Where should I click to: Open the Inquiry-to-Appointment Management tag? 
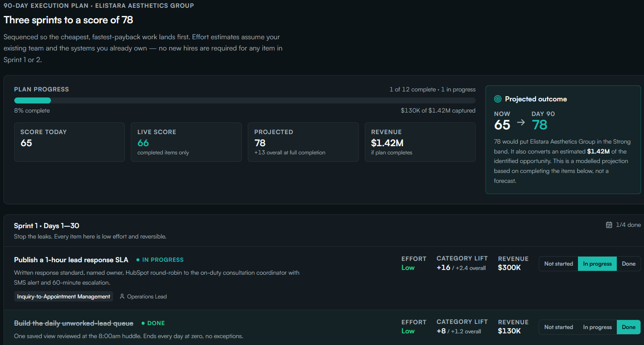(63, 296)
